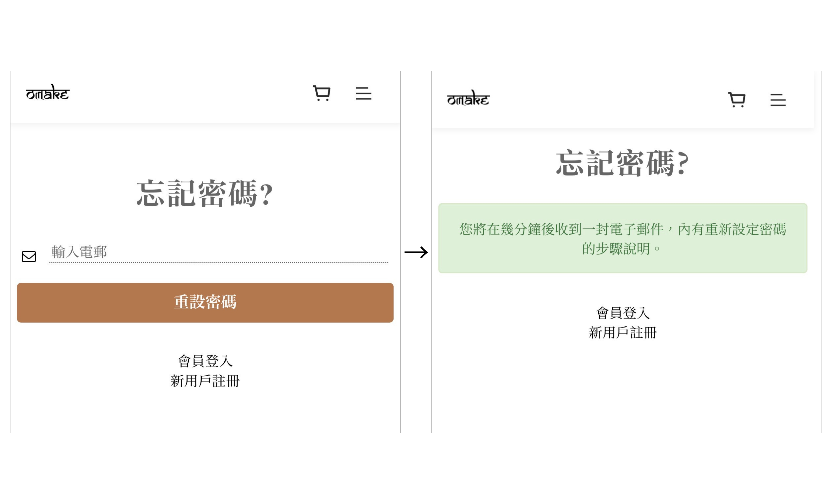
Task: Click the dotted underline of email field
Action: coord(219,262)
